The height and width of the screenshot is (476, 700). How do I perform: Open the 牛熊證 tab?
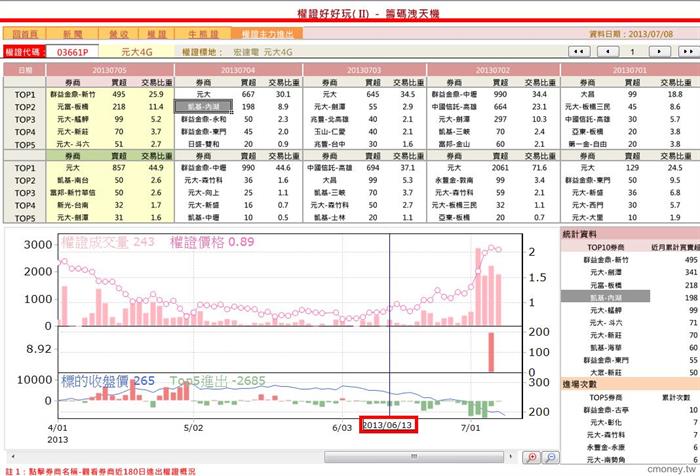click(203, 34)
